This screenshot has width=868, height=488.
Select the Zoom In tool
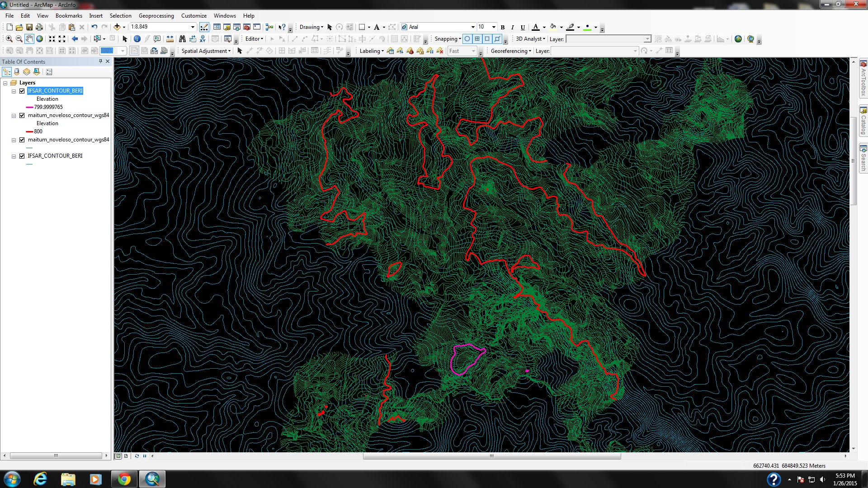(9, 39)
